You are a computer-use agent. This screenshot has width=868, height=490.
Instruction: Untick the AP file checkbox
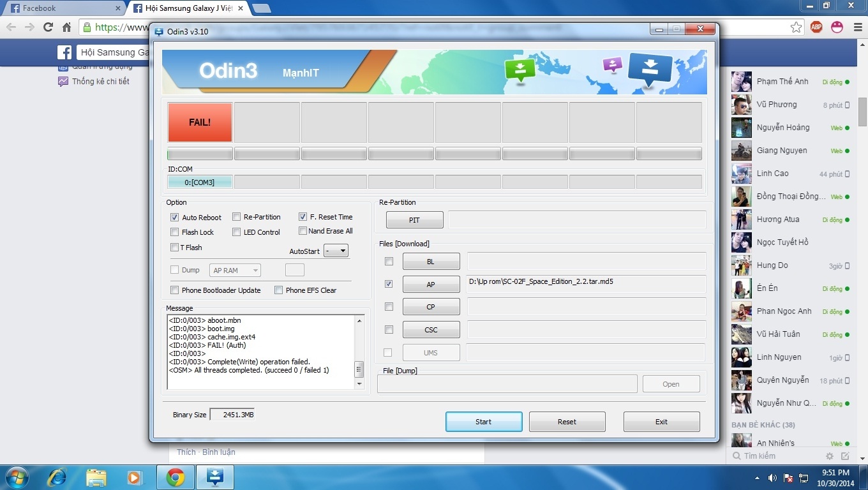point(389,284)
